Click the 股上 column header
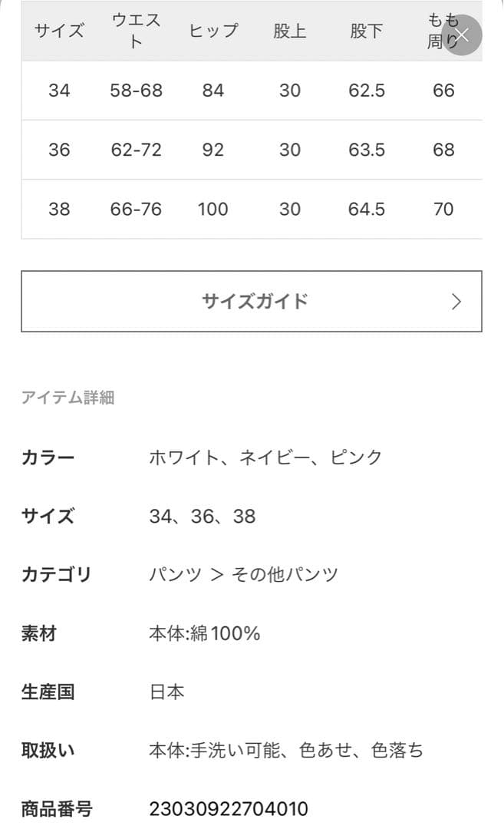 290,31
